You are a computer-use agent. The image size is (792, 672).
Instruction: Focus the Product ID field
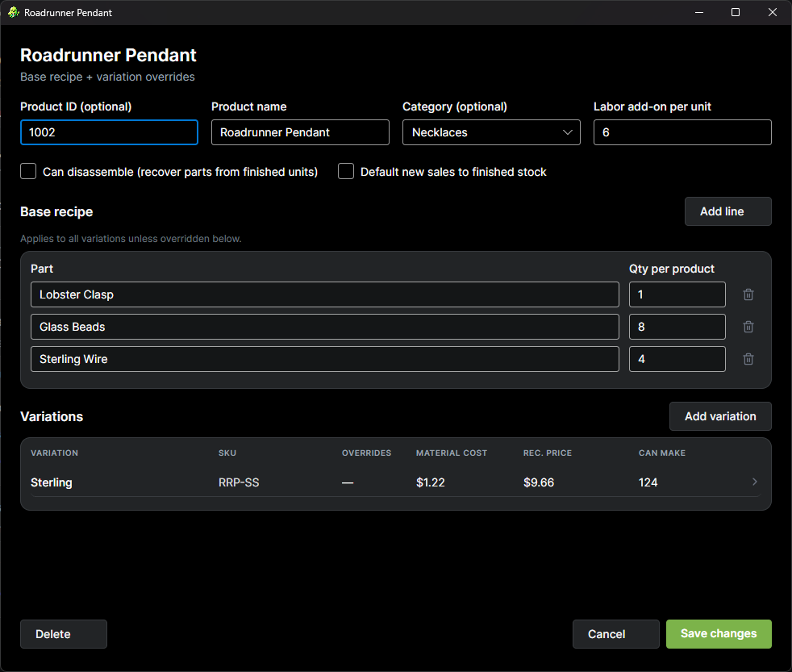click(109, 132)
